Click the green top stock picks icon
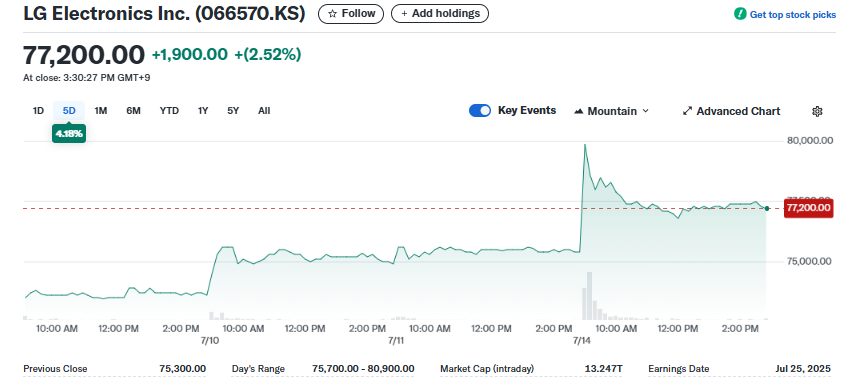This screenshot has width=855, height=383. (x=740, y=14)
